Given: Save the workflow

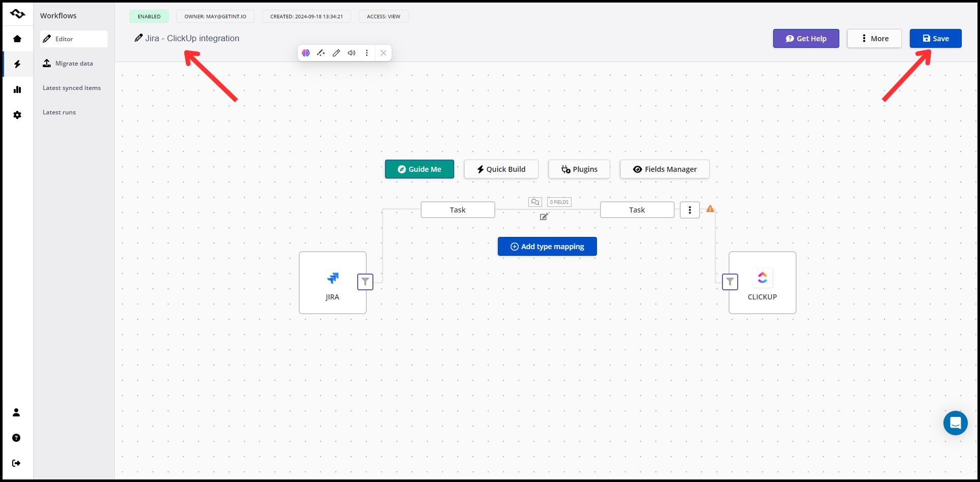Looking at the screenshot, I should coord(935,39).
